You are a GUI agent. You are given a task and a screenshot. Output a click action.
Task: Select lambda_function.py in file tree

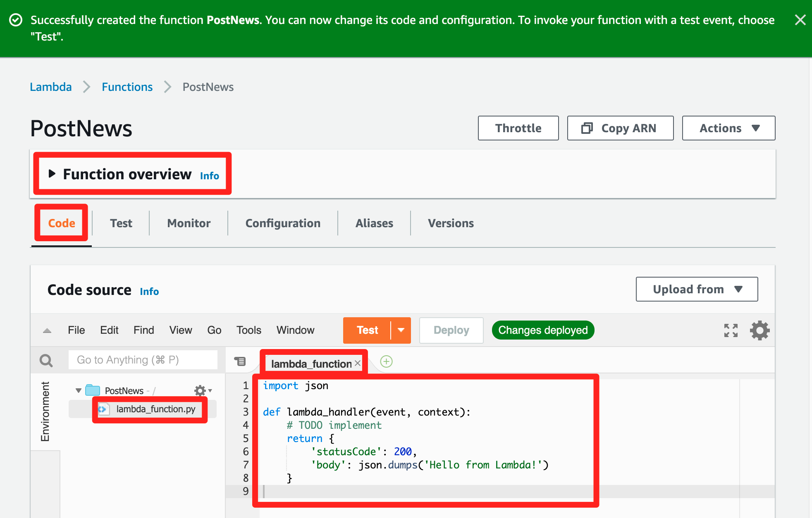coord(155,409)
